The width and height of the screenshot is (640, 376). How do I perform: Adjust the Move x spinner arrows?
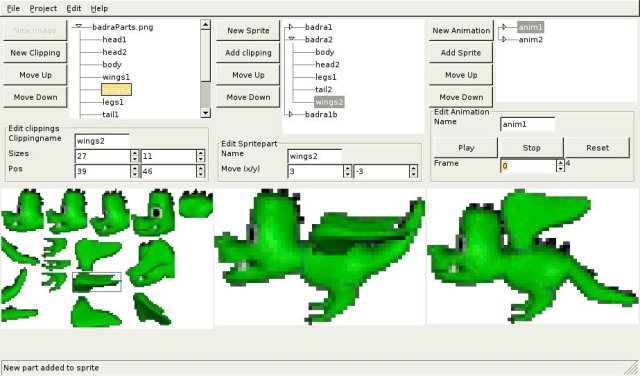(347, 171)
